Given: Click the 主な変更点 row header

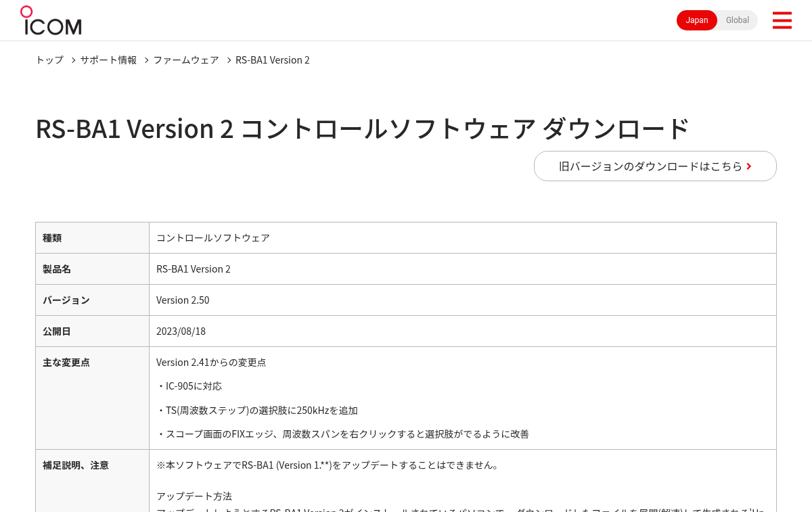Looking at the screenshot, I should (92, 398).
